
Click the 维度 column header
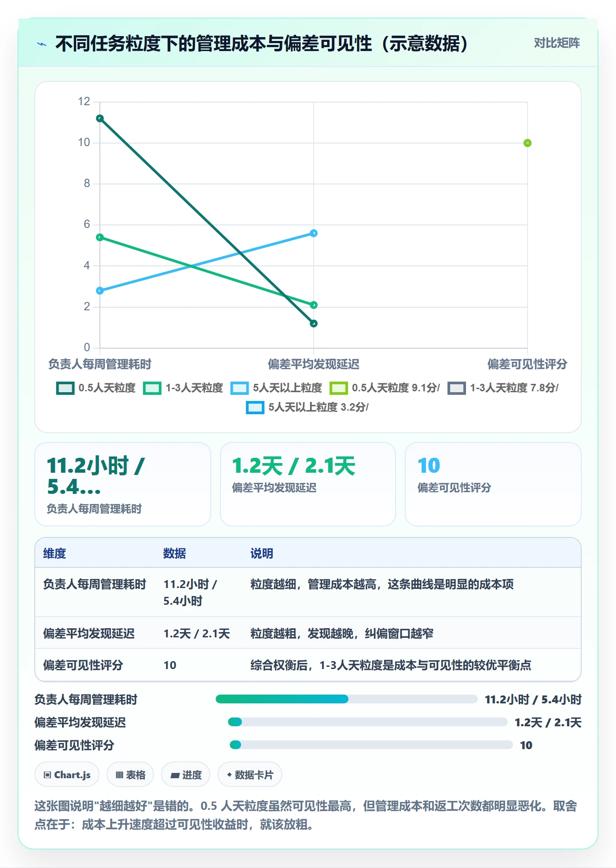(55, 553)
